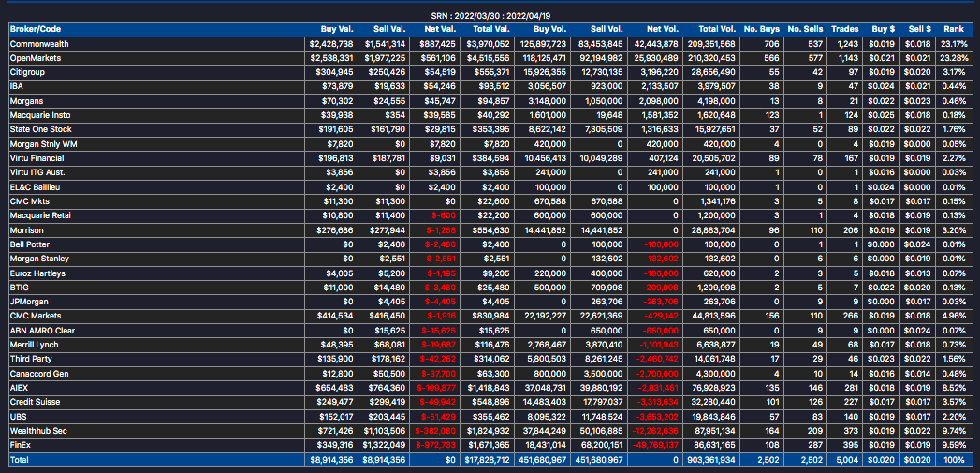Click the FinEx broker name
980x473 pixels.
click(x=20, y=445)
